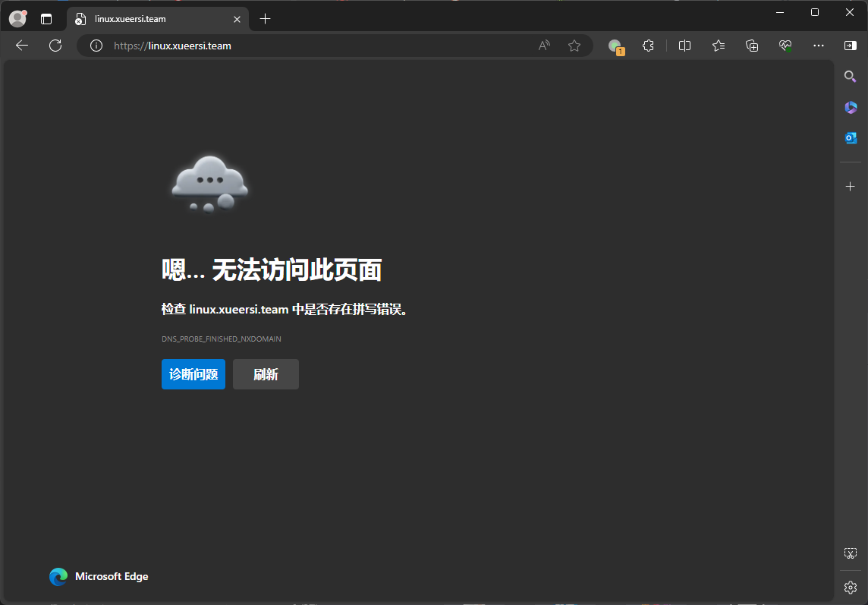Open the Favorites list icon

tap(719, 46)
